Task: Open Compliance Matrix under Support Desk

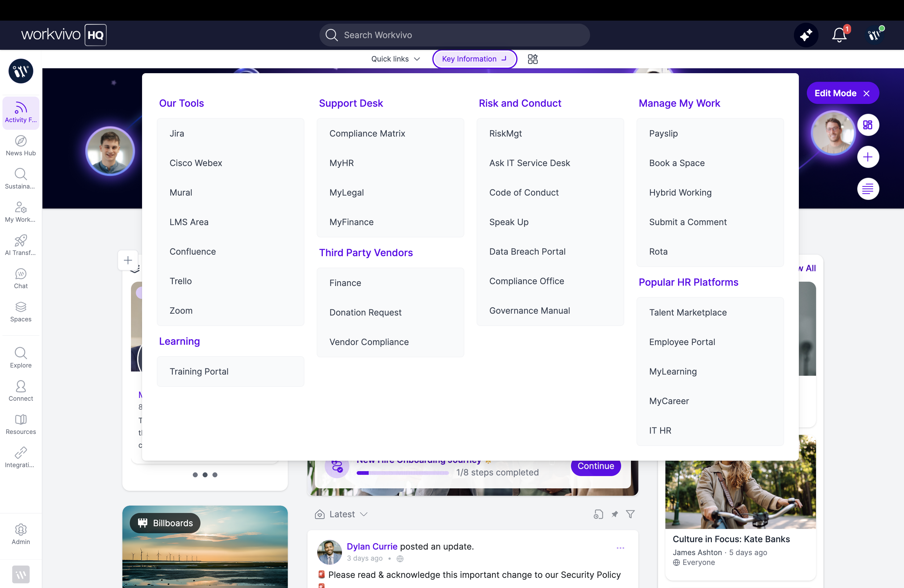Action: 391,133
